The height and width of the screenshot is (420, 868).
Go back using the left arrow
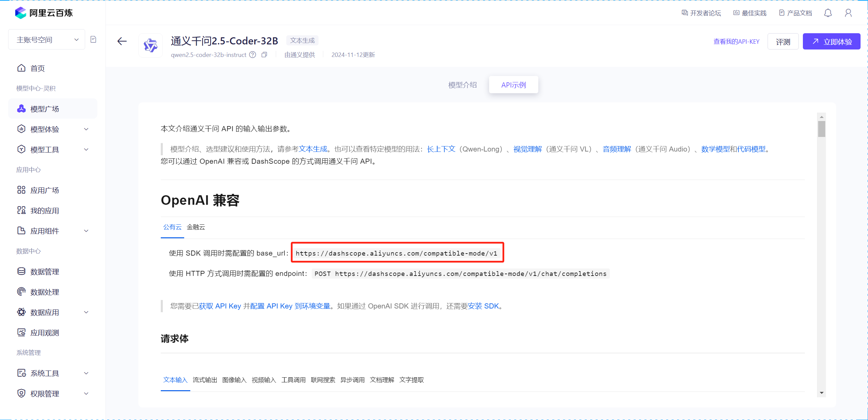pos(122,41)
